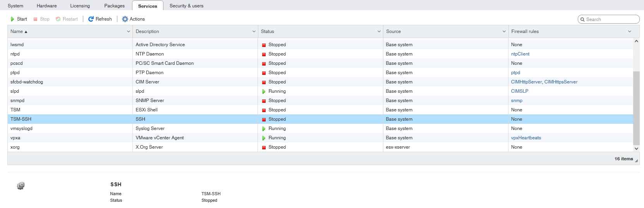Open the Firewall rules column dropdown

(x=630, y=31)
